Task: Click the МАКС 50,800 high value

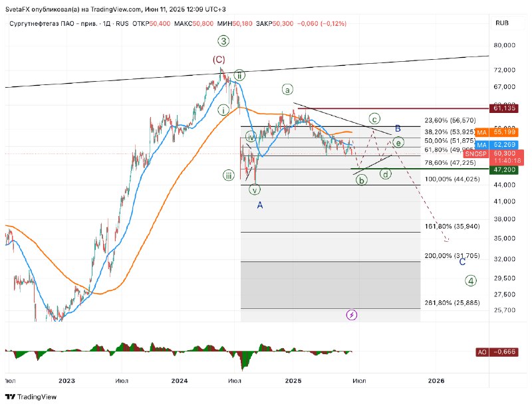Action: coord(194,23)
